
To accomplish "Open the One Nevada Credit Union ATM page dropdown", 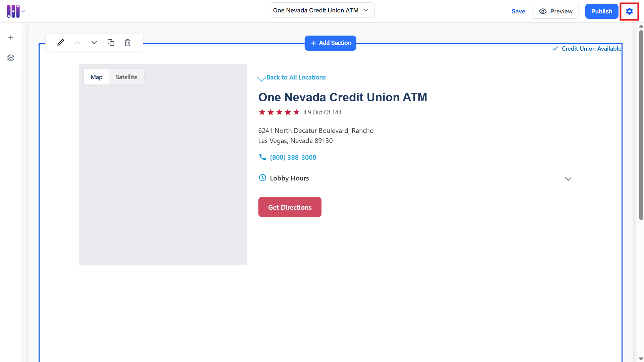I will click(x=322, y=10).
